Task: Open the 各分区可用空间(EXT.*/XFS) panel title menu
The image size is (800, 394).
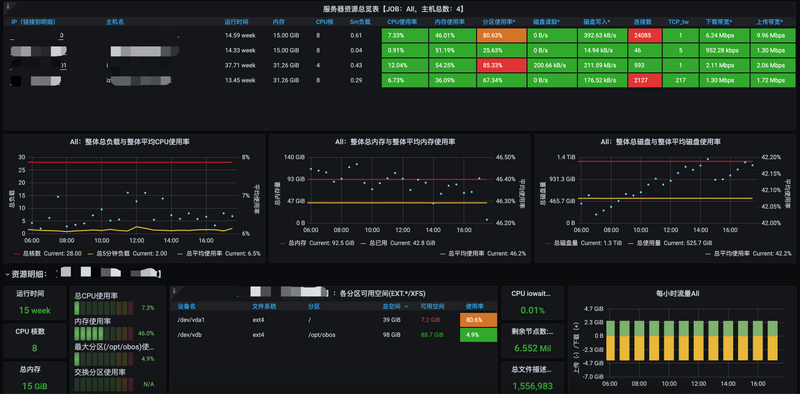Action: [x=379, y=293]
